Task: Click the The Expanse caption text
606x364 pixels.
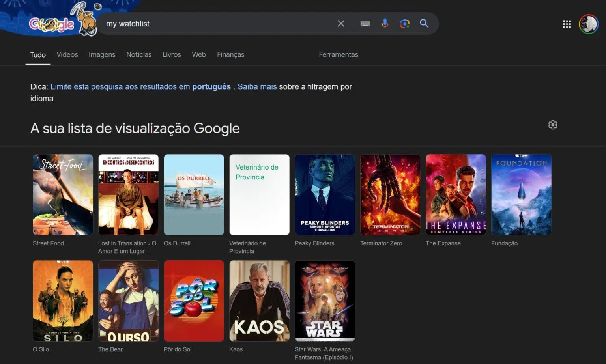Action: click(443, 243)
